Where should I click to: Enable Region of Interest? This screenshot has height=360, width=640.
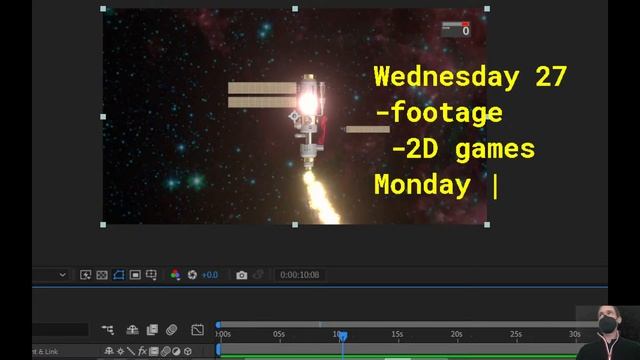[x=135, y=275]
